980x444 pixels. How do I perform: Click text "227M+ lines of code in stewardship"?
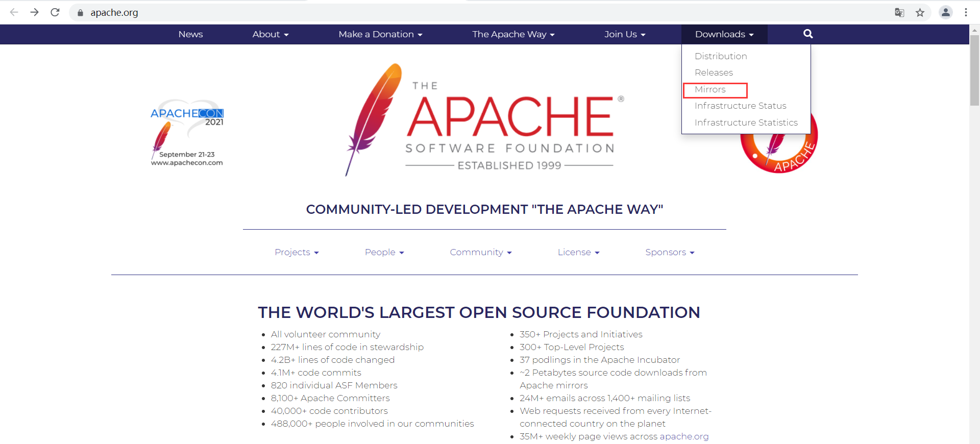tap(347, 347)
